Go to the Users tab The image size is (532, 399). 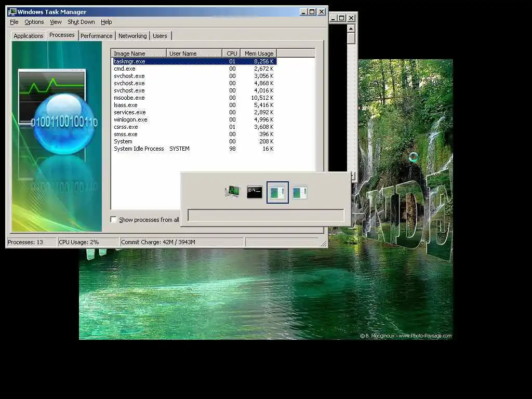(160, 36)
